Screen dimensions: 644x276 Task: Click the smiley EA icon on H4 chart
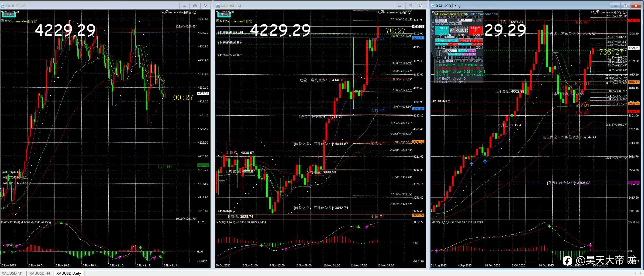coord(410,12)
